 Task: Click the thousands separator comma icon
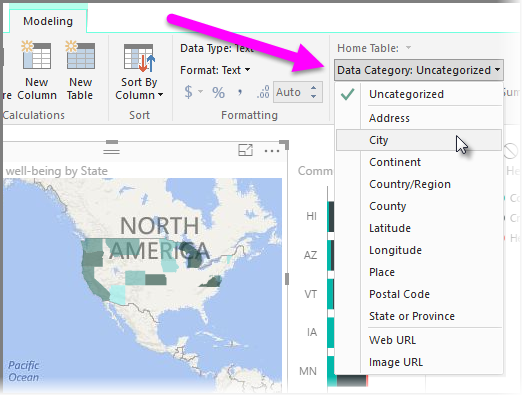click(x=239, y=92)
